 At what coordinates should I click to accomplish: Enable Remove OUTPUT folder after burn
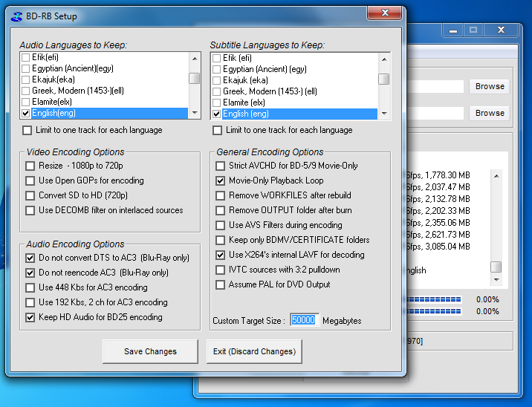tap(220, 211)
